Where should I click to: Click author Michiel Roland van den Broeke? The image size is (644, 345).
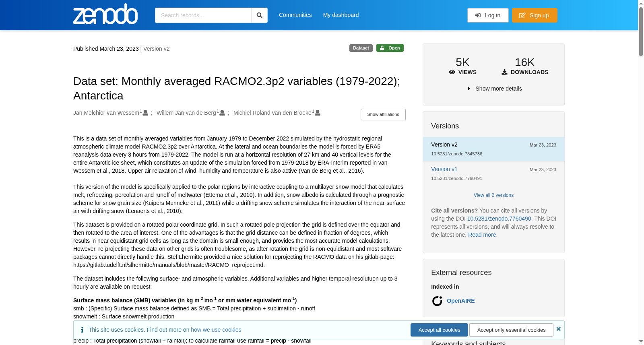[272, 113]
